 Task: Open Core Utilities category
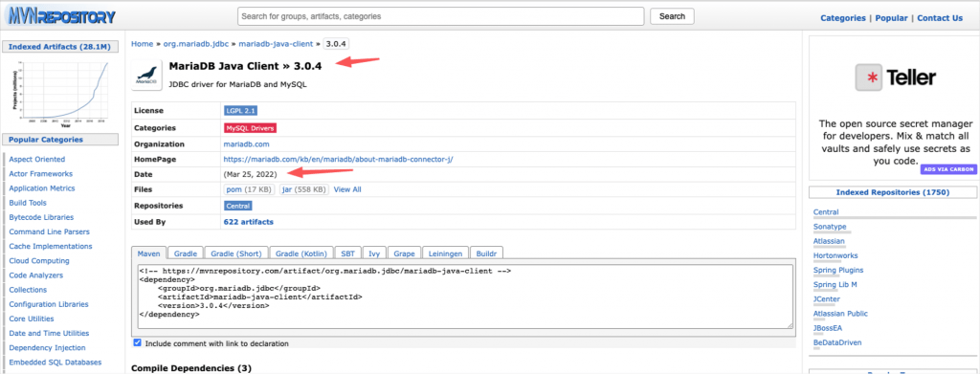click(x=32, y=319)
